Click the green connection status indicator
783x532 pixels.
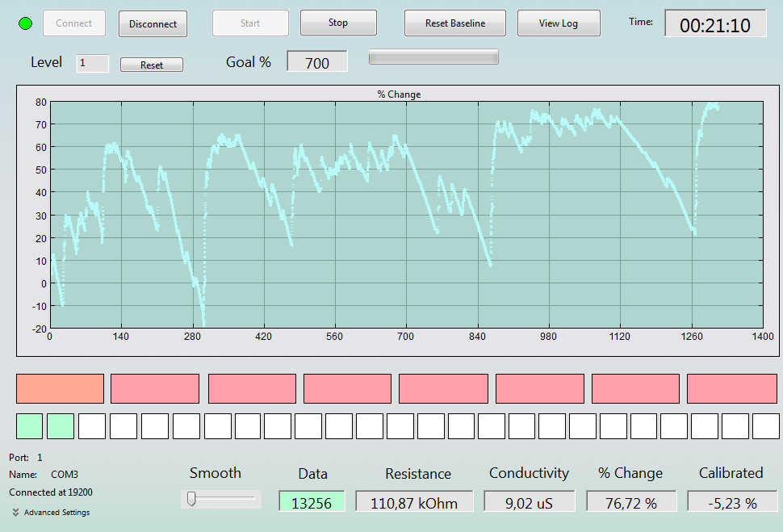[x=26, y=23]
